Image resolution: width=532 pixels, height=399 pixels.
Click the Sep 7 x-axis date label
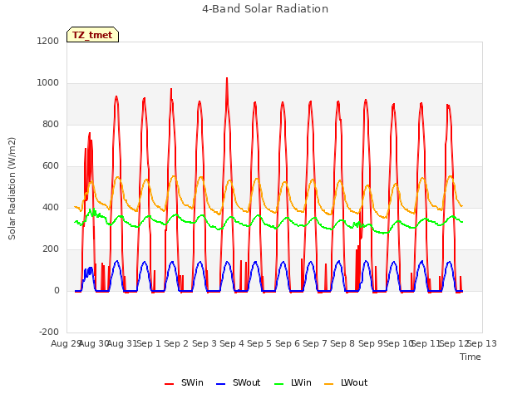pyautogui.click(x=315, y=343)
